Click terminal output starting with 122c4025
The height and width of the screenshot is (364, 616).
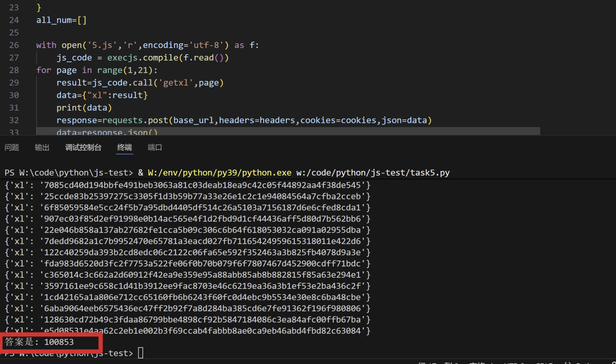pyautogui.click(x=187, y=253)
